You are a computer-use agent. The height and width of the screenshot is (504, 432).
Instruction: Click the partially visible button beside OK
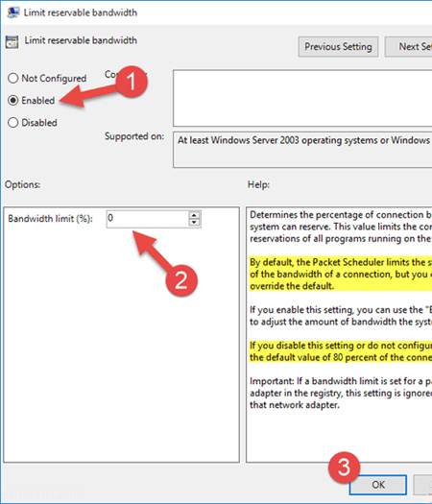click(x=422, y=485)
